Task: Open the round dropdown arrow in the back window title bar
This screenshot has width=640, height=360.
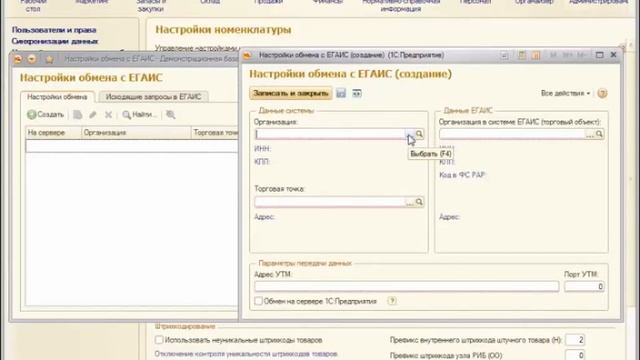Action: tap(31, 60)
